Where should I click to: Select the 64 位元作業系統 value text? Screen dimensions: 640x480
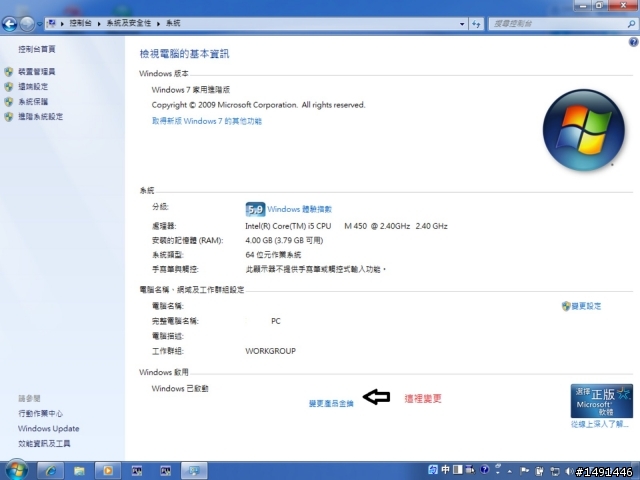pyautogui.click(x=273, y=255)
